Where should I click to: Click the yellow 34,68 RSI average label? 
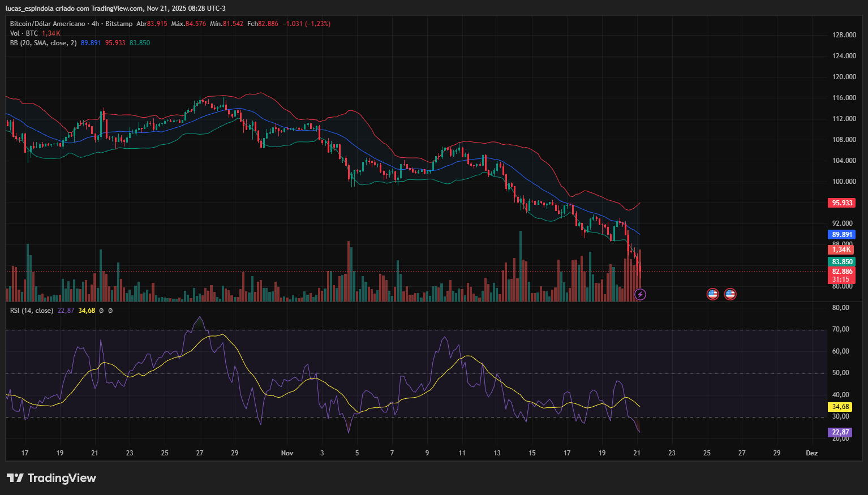coord(840,407)
